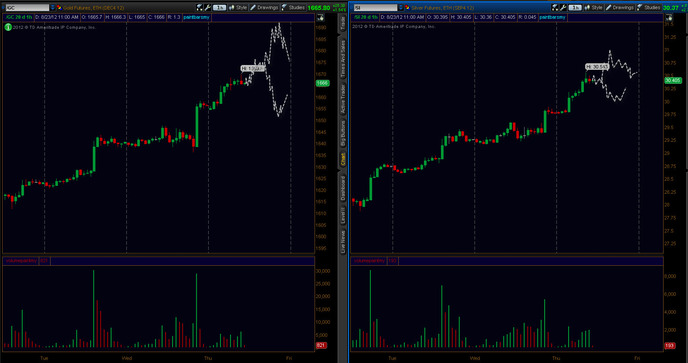Open the 1h timeframe selector on Silver chart
This screenshot has height=363, width=688.
pyautogui.click(x=575, y=8)
